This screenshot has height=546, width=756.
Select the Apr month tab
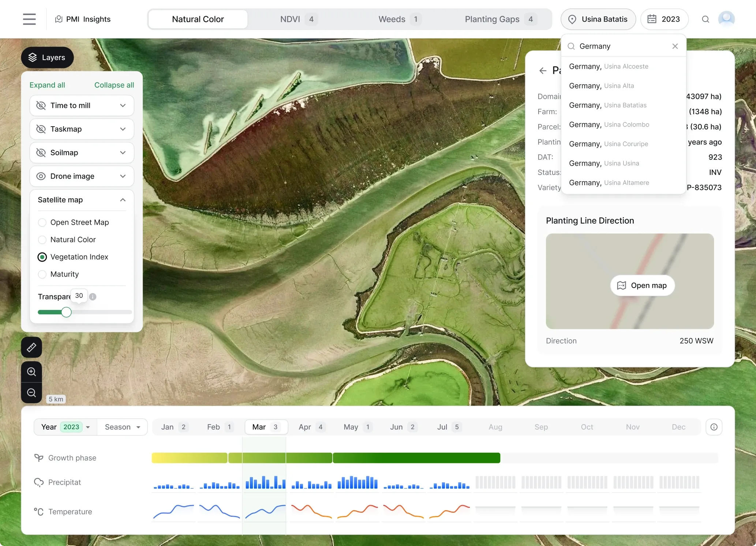312,427
